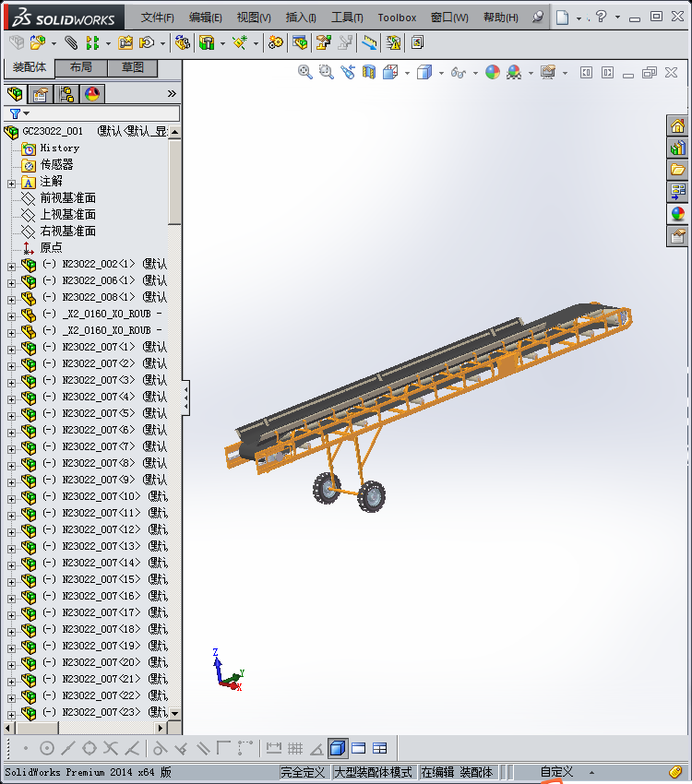Switch to PropertyManager tab icon
692x784 pixels.
pyautogui.click(x=41, y=94)
